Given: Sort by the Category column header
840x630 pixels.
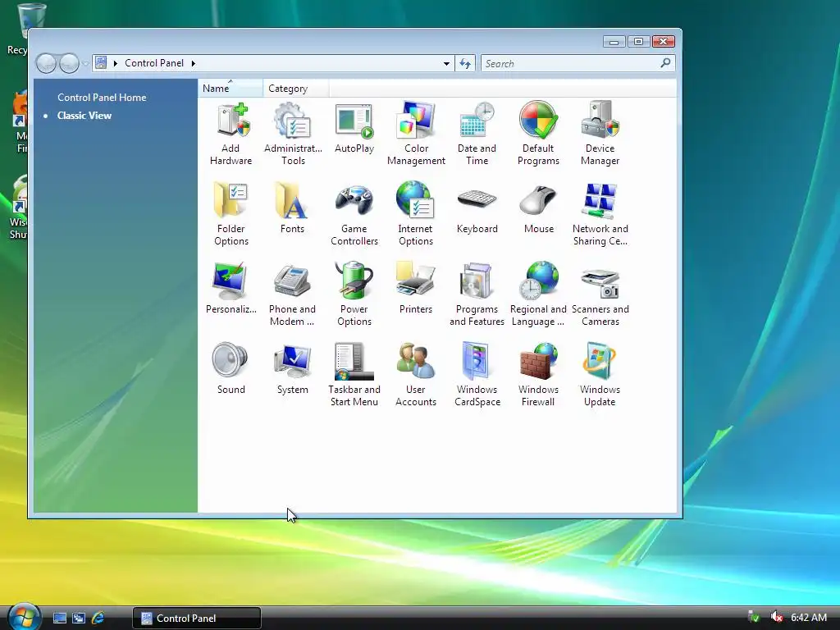Looking at the screenshot, I should tap(295, 89).
